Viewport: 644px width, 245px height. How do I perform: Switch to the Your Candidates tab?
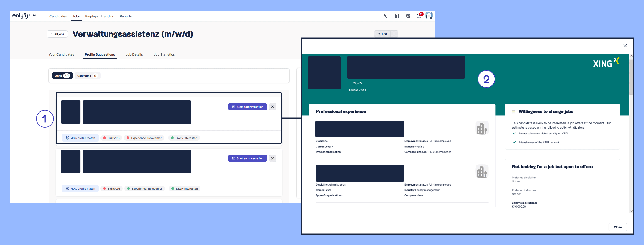tap(61, 54)
